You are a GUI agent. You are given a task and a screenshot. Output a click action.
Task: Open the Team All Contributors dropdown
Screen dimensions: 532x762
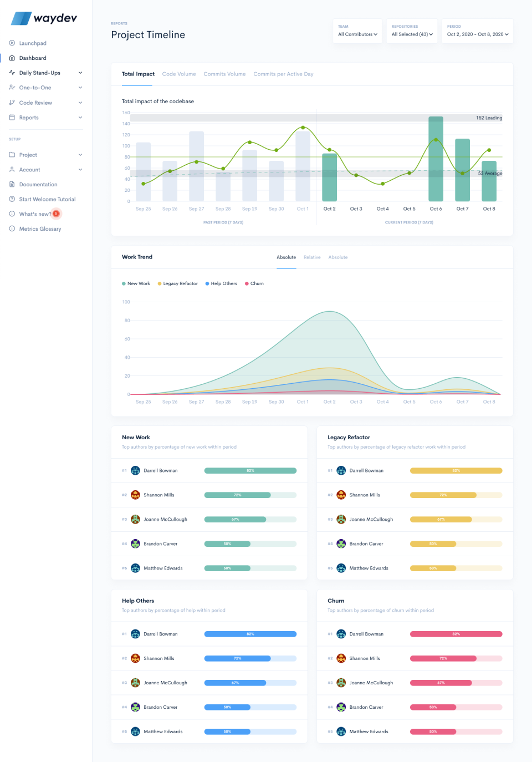pos(357,34)
